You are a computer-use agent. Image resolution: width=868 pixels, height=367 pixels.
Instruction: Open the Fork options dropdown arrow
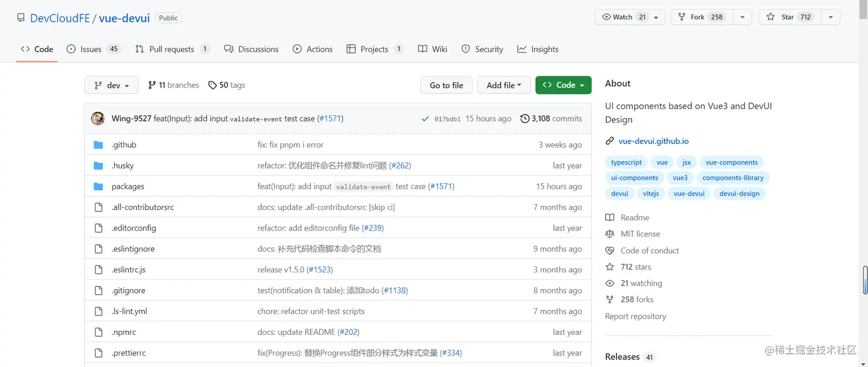pyautogui.click(x=743, y=17)
